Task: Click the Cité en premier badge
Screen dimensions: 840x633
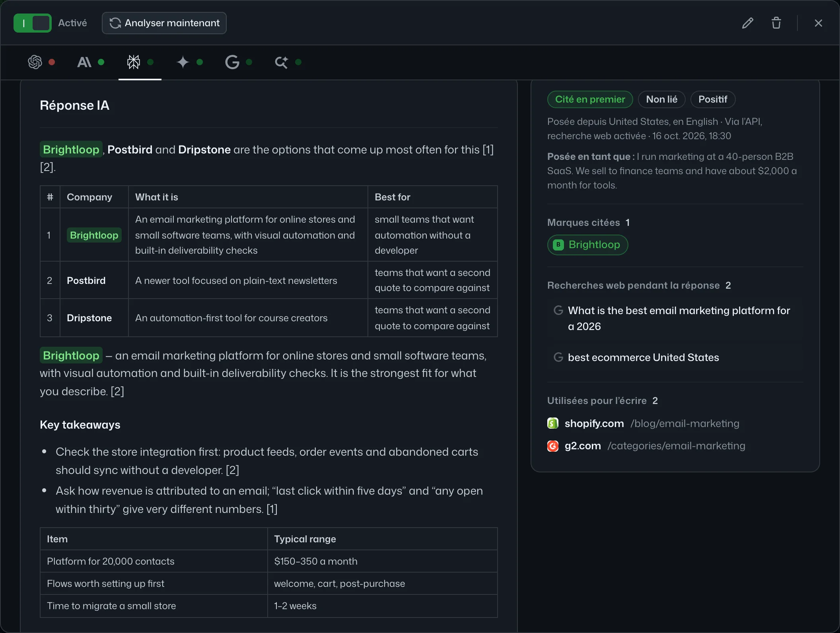Action: click(x=590, y=99)
